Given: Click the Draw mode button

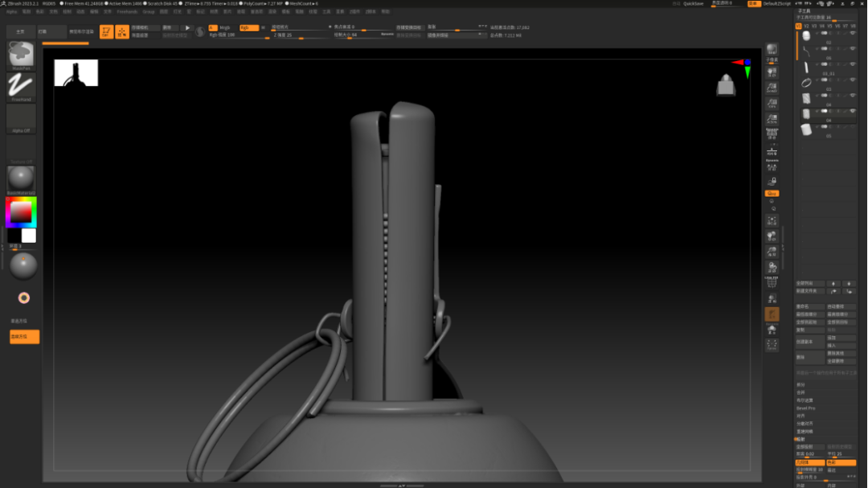Looking at the screenshot, I should click(x=122, y=31).
